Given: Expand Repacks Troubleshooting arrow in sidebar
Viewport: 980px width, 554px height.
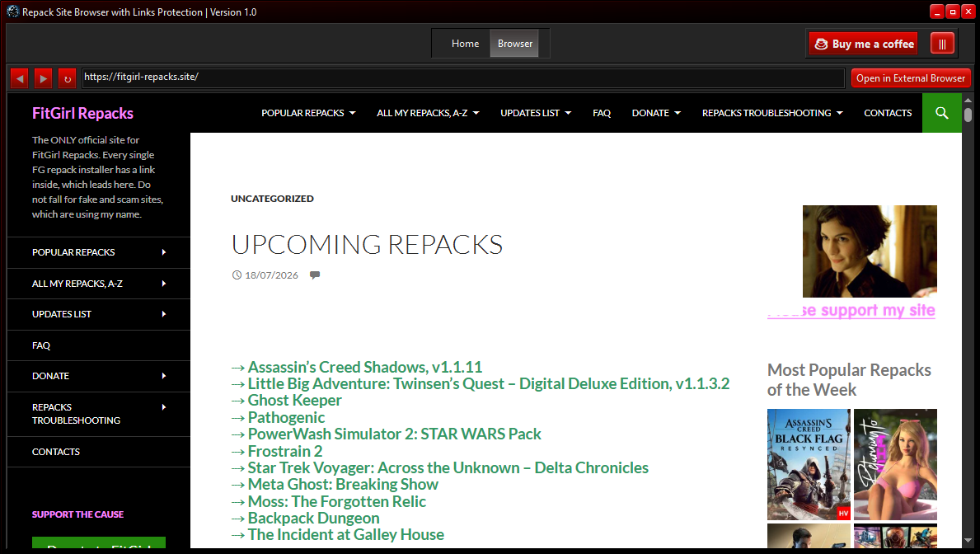Looking at the screenshot, I should (x=164, y=407).
